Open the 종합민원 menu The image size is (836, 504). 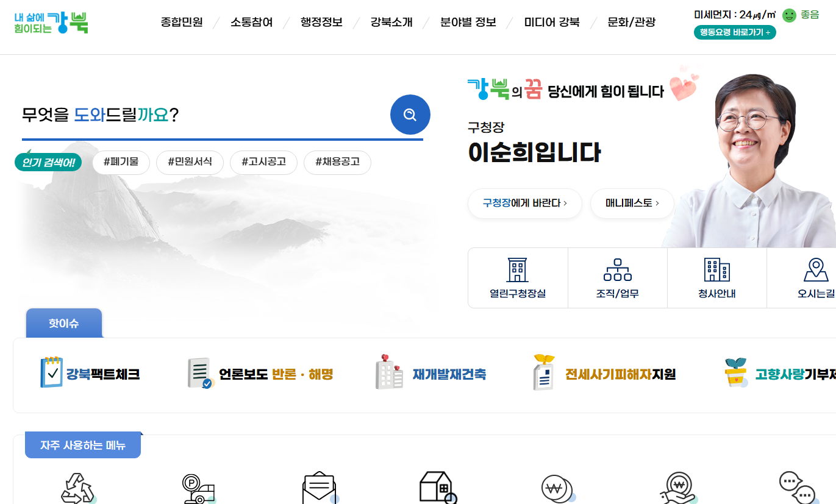(182, 23)
